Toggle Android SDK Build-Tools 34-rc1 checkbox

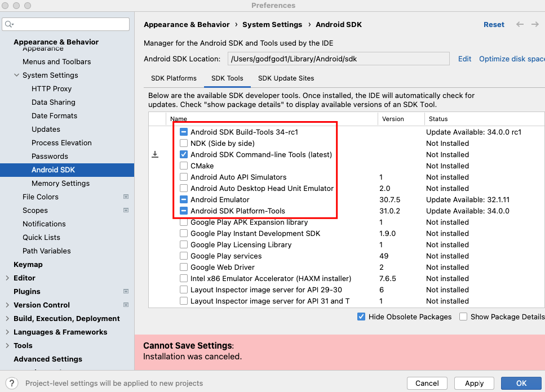184,132
